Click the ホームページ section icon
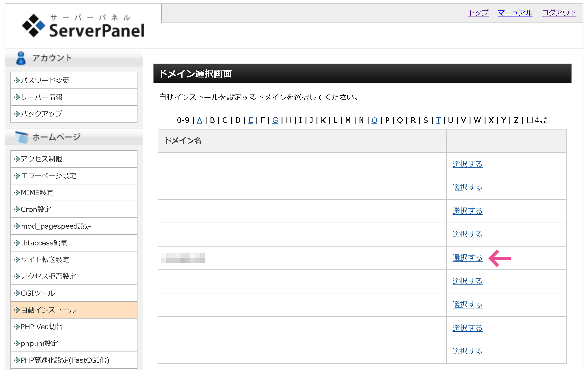Viewport: 588px width, 370px height. pyautogui.click(x=21, y=137)
